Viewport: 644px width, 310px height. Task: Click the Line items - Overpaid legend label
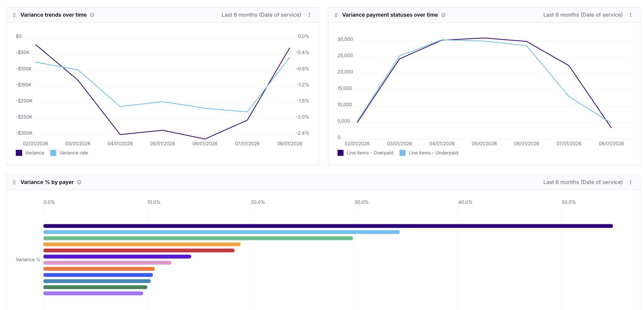click(370, 153)
